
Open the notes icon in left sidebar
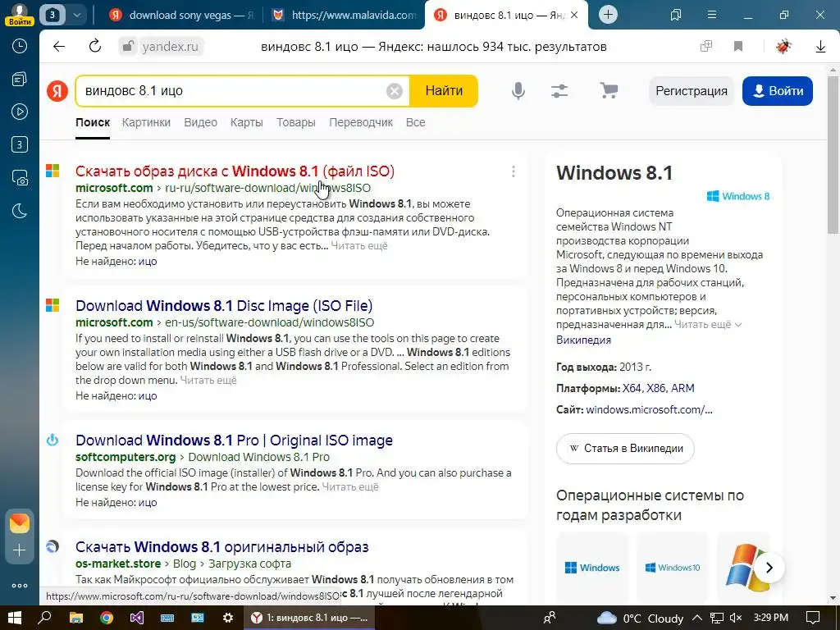point(20,80)
